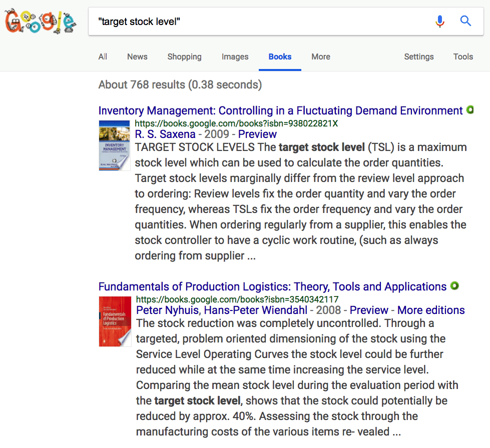Viewport: 490px width, 448px height.
Task: Select the Books tab
Action: [280, 57]
